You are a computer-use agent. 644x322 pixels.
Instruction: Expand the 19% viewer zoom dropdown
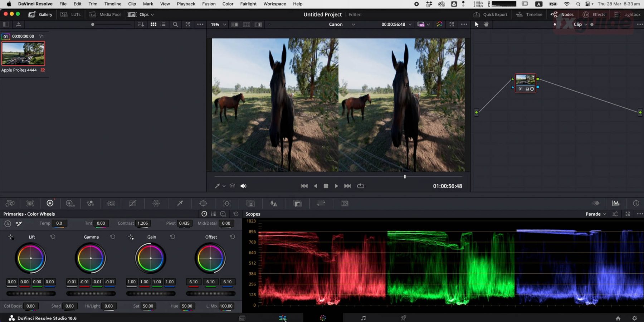point(218,25)
